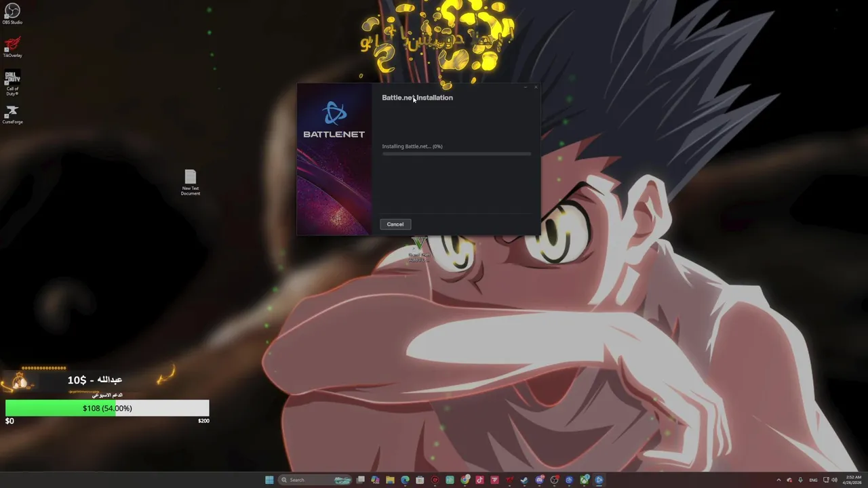
Task: Launch Microsoft Edge from the taskbar
Action: pyautogui.click(x=405, y=480)
